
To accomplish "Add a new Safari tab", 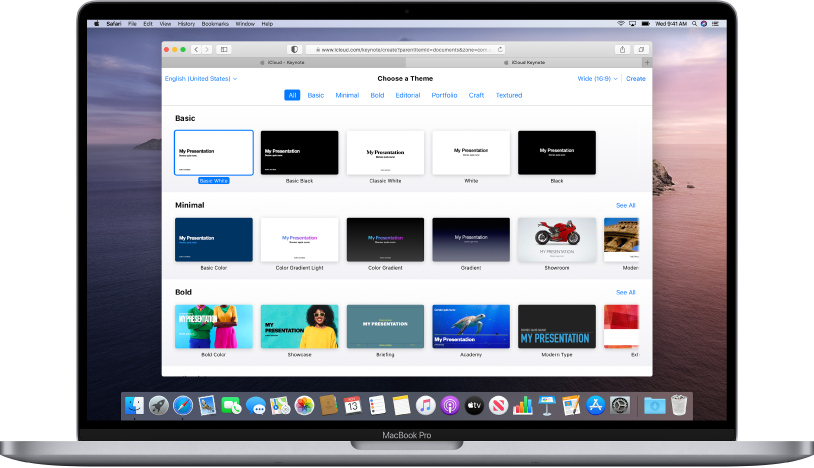I will pyautogui.click(x=647, y=62).
